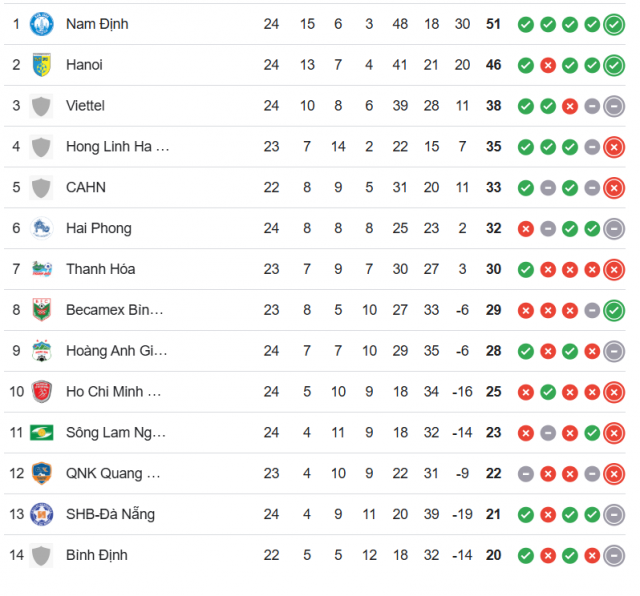This screenshot has height=596, width=640.
Task: Click the QNK Quang Nam orange crest
Action: (x=42, y=473)
